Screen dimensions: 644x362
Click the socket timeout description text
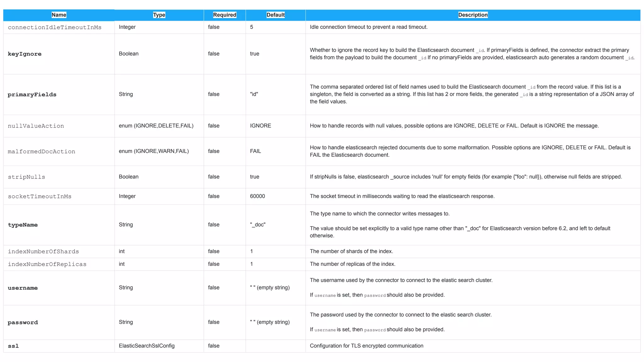pyautogui.click(x=402, y=196)
